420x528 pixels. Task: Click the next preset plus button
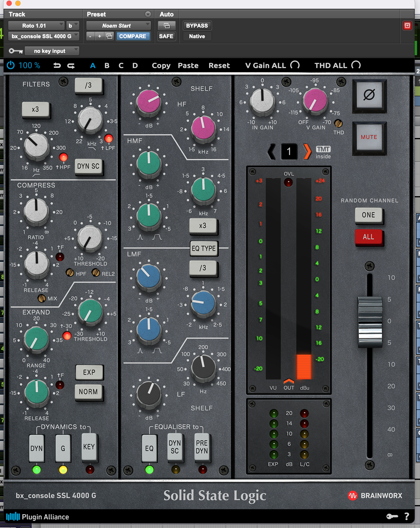[100, 36]
